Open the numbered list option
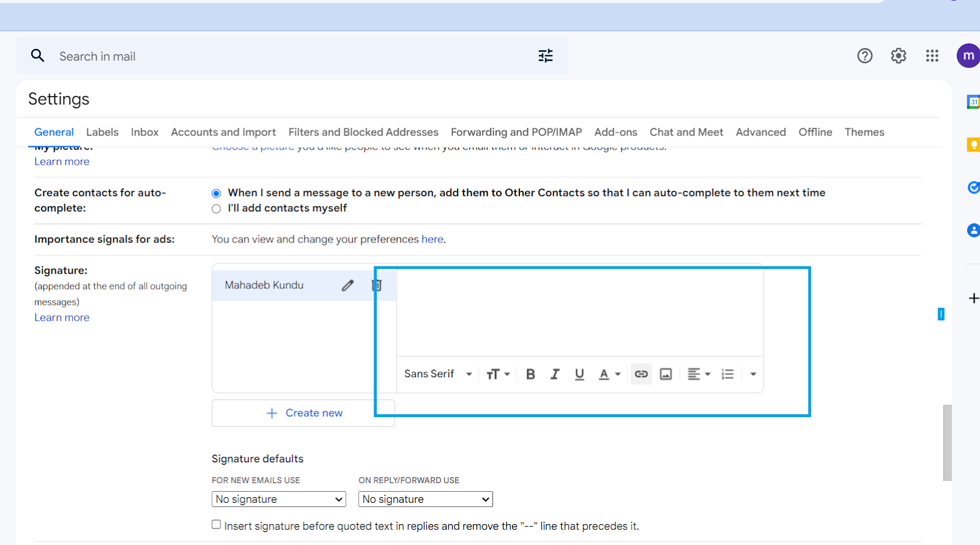Screen dimensions: 980x545 (728, 374)
